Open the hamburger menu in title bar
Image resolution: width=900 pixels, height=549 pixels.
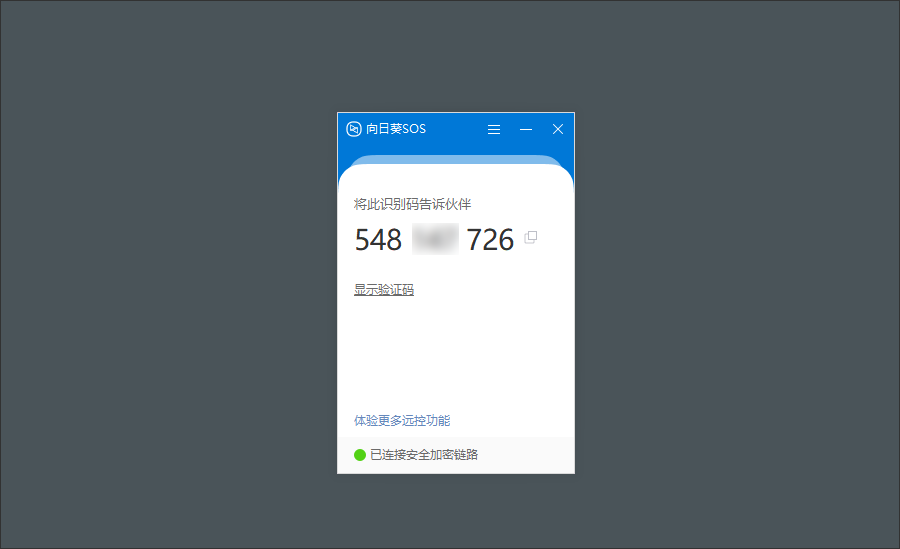(x=494, y=130)
